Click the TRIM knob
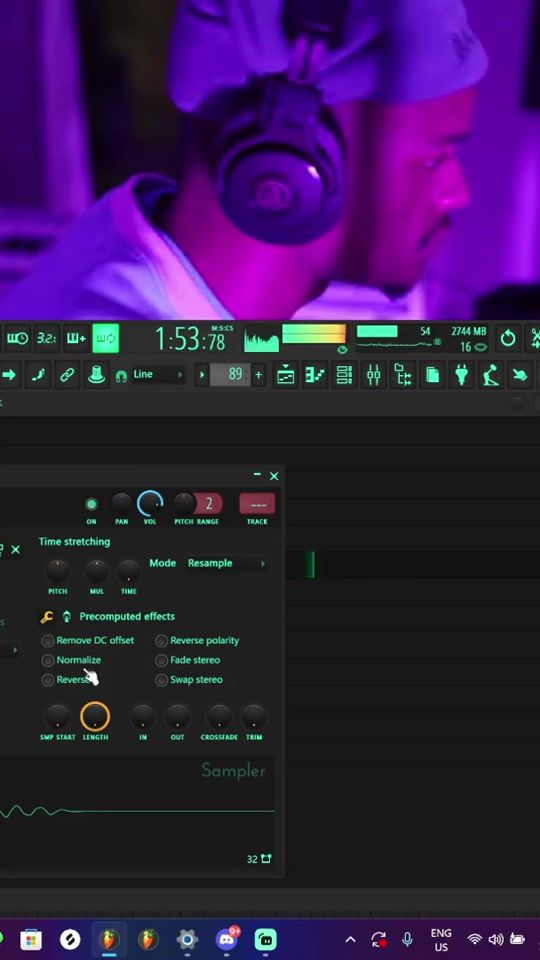 tap(253, 716)
